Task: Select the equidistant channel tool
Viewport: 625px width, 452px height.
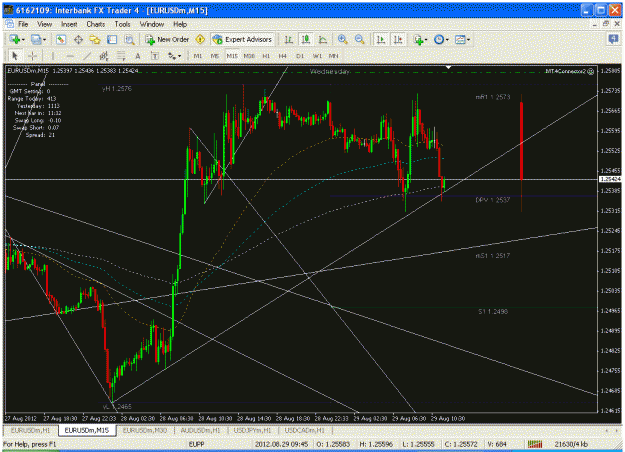Action: point(104,56)
